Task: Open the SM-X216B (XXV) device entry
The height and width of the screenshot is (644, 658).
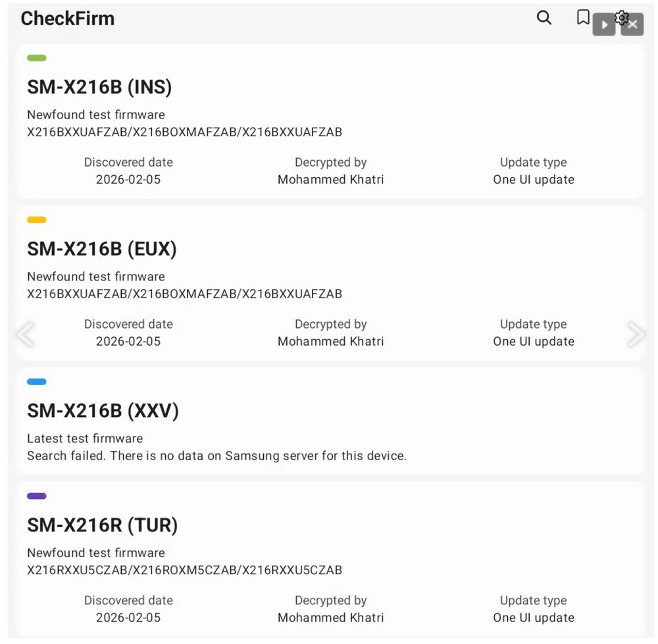Action: [x=103, y=411]
